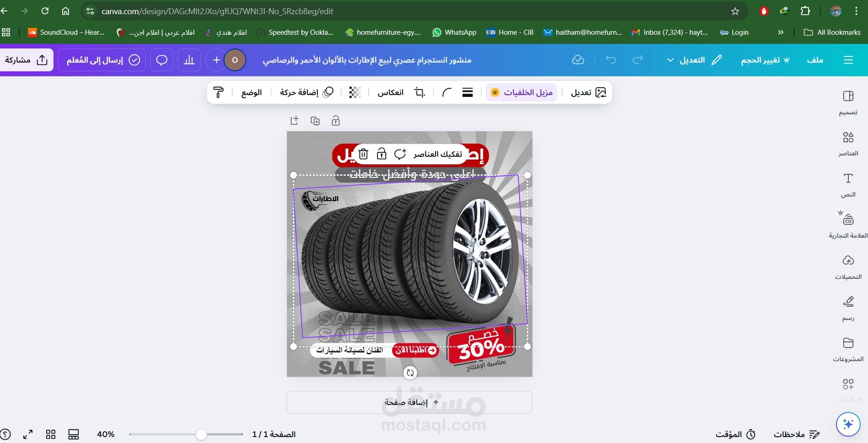This screenshot has height=443, width=868.
Task: Undo the last action
Action: [x=611, y=60]
